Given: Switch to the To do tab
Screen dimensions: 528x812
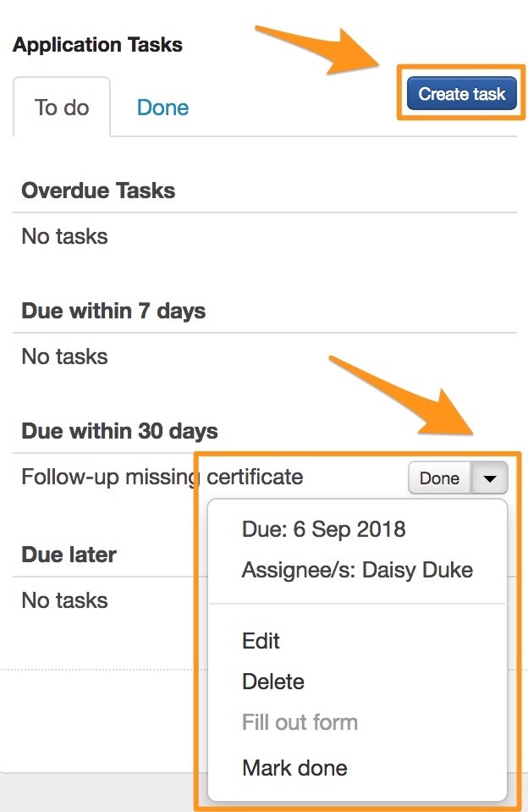Looking at the screenshot, I should coord(62,108).
